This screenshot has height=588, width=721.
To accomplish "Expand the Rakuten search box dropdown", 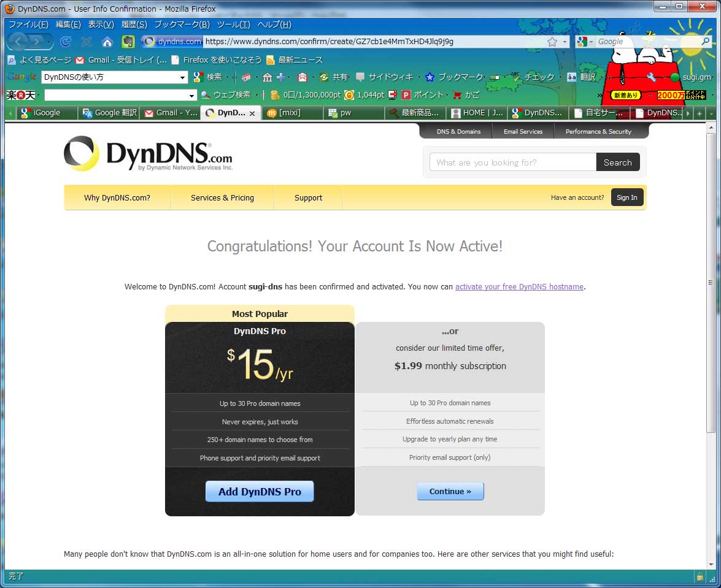I will pos(192,96).
